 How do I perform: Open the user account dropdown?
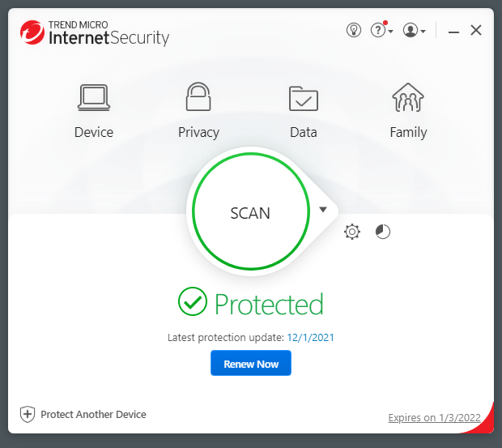pyautogui.click(x=414, y=30)
